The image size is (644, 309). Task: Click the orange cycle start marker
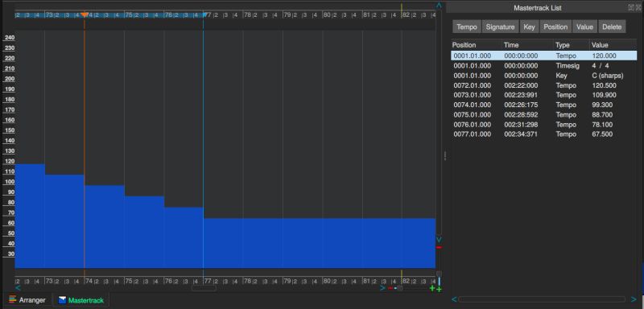(x=85, y=14)
